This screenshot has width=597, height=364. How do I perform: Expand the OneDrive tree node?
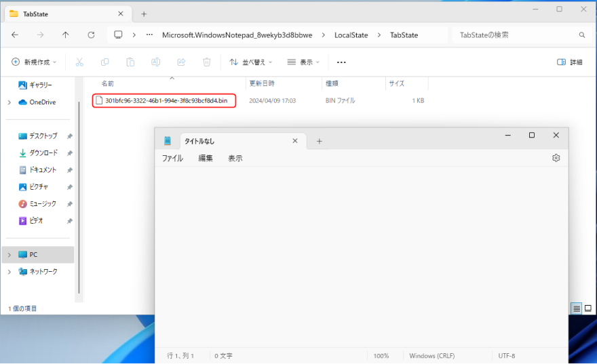click(9, 102)
